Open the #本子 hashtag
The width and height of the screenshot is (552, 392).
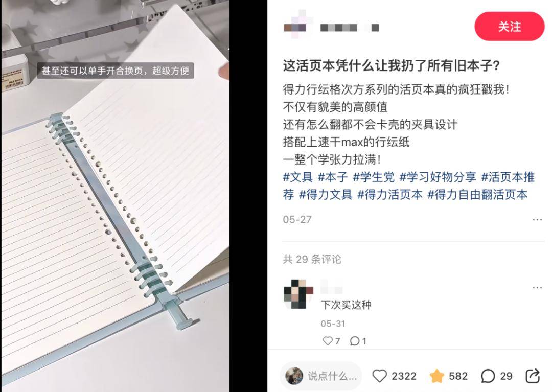click(x=333, y=177)
